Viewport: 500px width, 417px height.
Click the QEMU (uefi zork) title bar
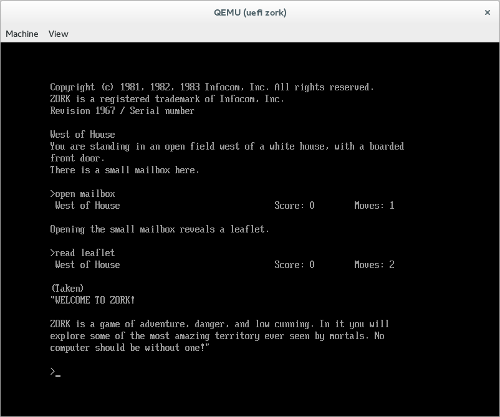point(250,13)
